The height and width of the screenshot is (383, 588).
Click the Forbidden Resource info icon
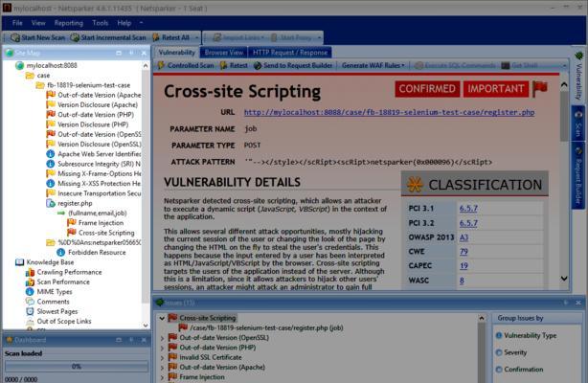tap(61, 253)
